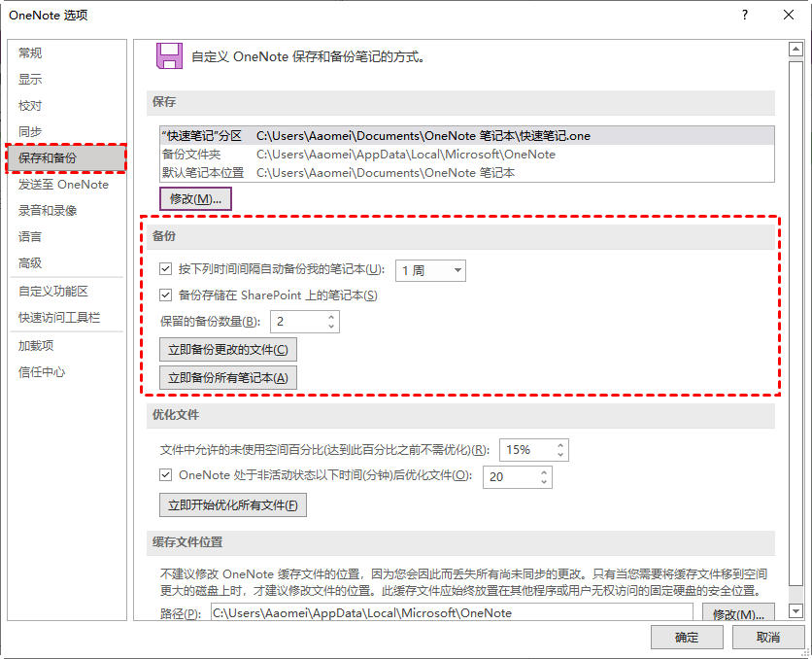Open the 信任中心 section
Screen dimensions: 812x659
[x=42, y=372]
